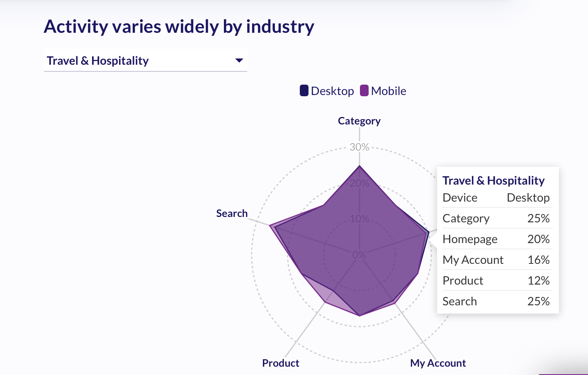Click the purple Mobile legend swatch
Image resolution: width=588 pixels, height=375 pixels.
[x=364, y=90]
